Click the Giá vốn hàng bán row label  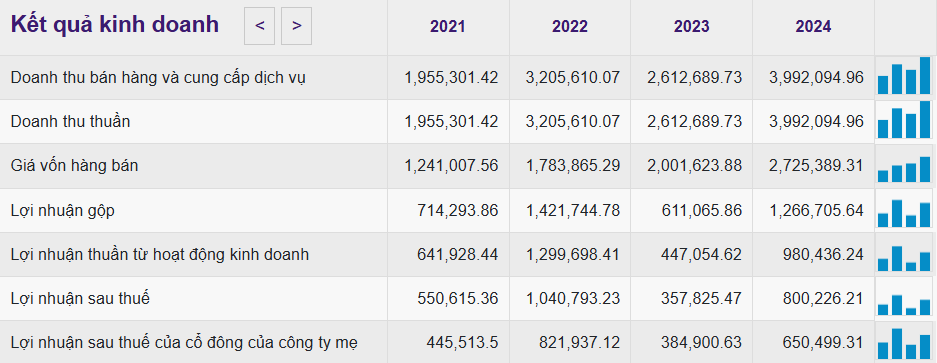75,166
